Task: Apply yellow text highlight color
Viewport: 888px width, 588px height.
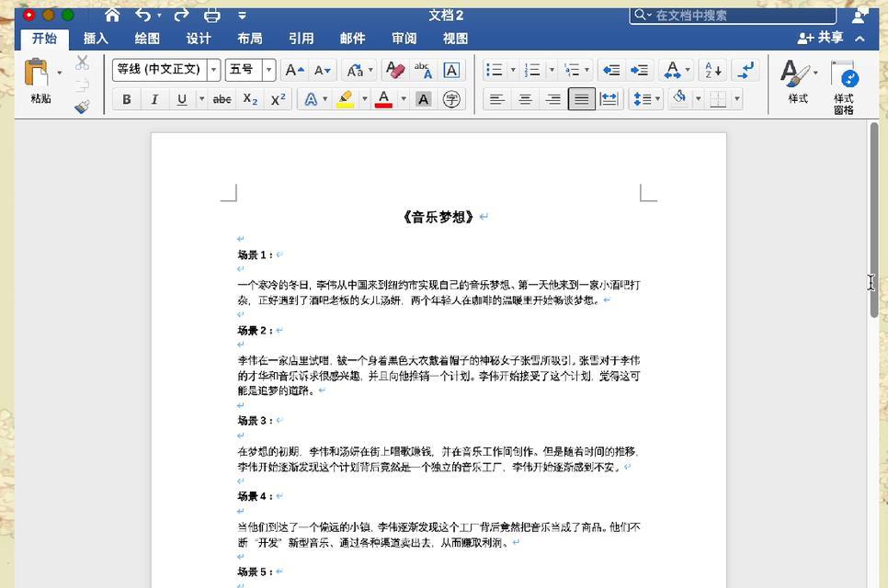Action: (x=346, y=99)
